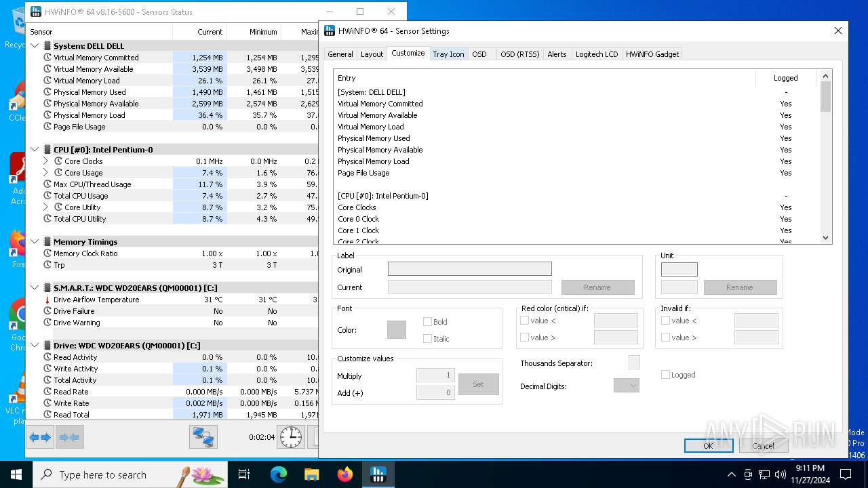
Task: Open Task View on the taskbar
Action: [x=244, y=474]
